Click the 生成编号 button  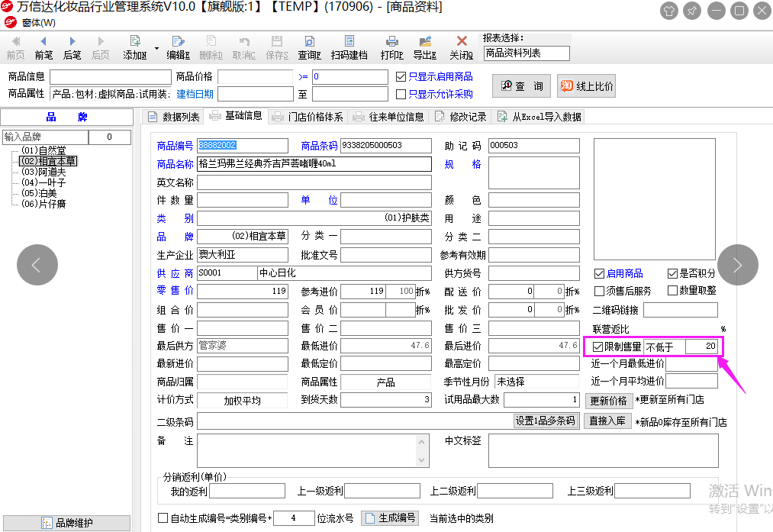click(x=390, y=518)
